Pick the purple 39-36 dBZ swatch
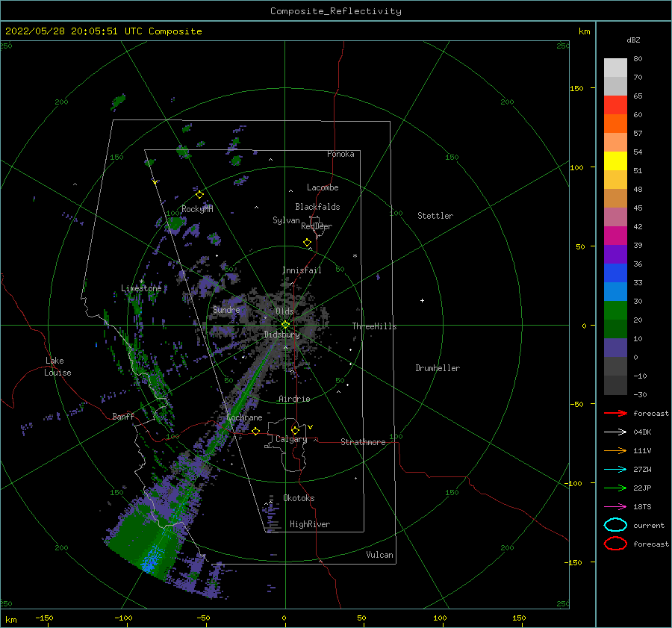 coord(615,254)
